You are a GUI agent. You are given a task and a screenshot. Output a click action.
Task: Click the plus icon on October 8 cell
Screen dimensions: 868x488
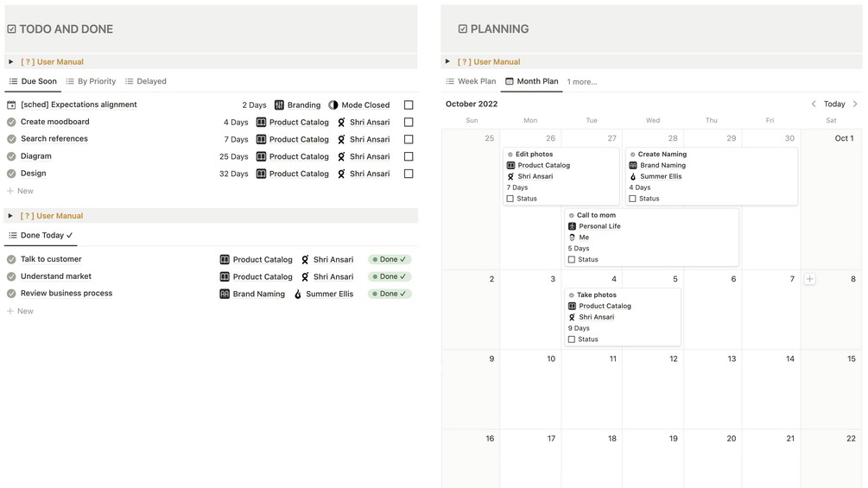(809, 279)
